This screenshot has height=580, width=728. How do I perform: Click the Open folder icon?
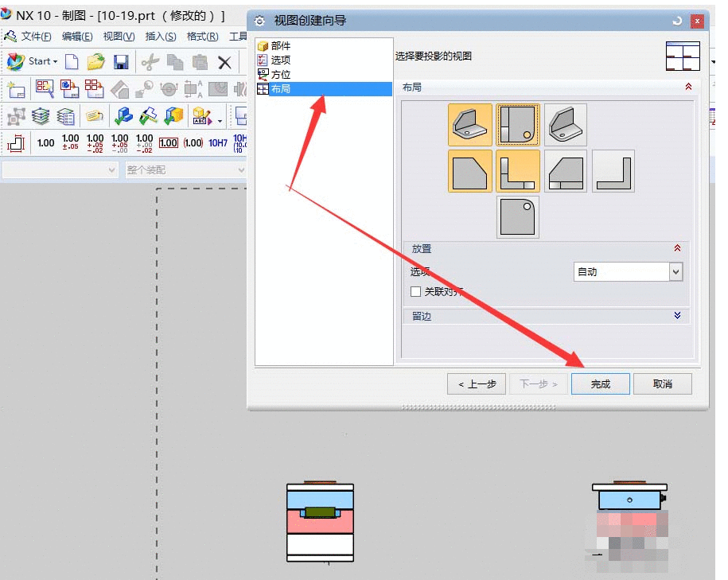coord(95,61)
